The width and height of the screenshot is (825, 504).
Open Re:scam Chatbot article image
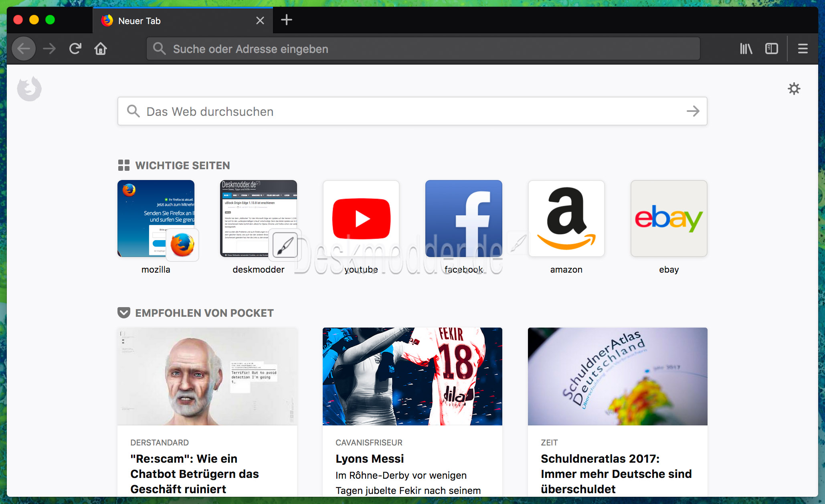207,376
